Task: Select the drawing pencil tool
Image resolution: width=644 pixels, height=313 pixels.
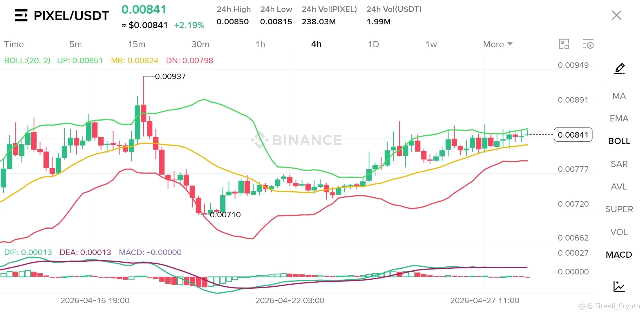Action: pyautogui.click(x=619, y=68)
